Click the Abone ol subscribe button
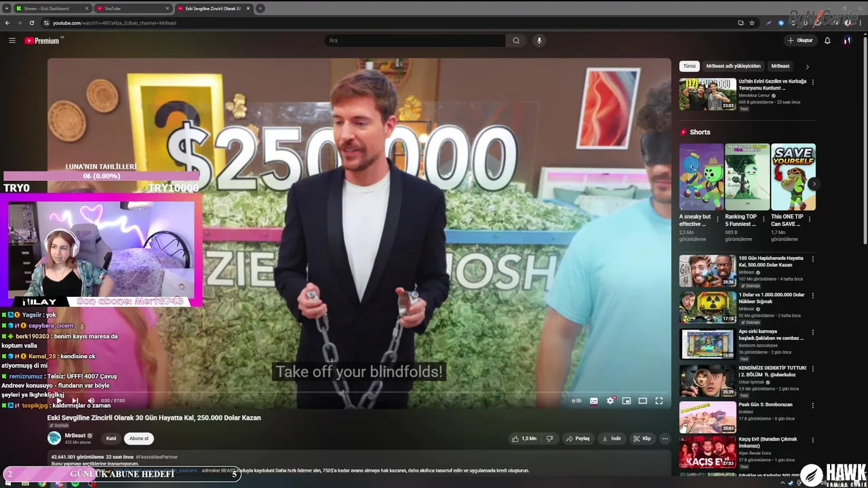Image resolution: width=868 pixels, height=488 pixels. [x=139, y=439]
